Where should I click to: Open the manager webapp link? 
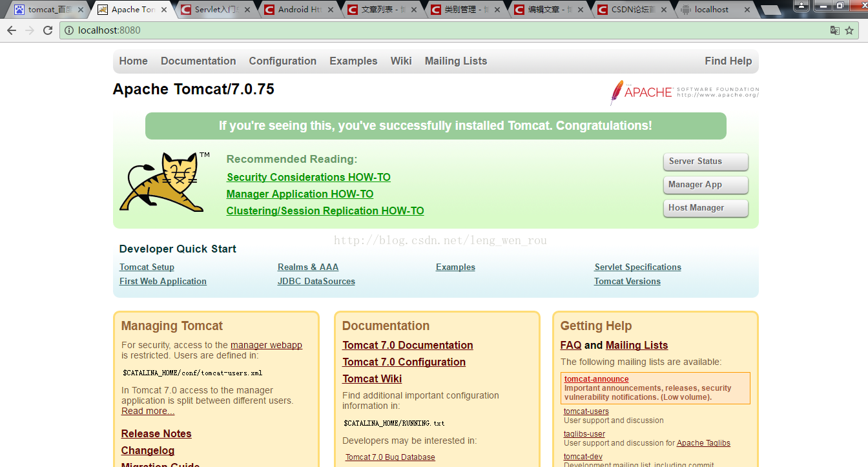pos(266,345)
